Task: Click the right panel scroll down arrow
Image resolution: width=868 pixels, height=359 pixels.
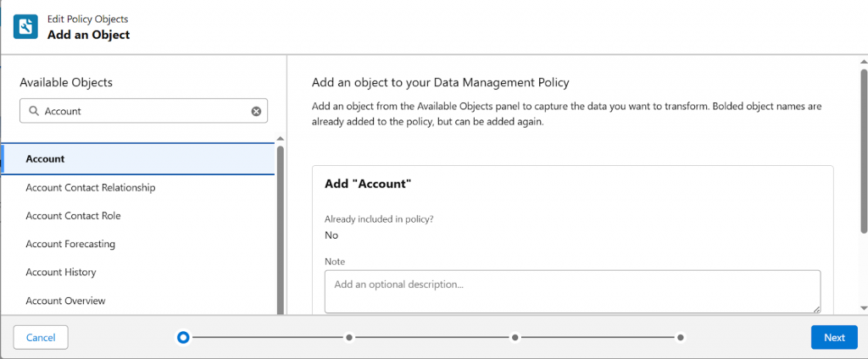Action: (863, 307)
